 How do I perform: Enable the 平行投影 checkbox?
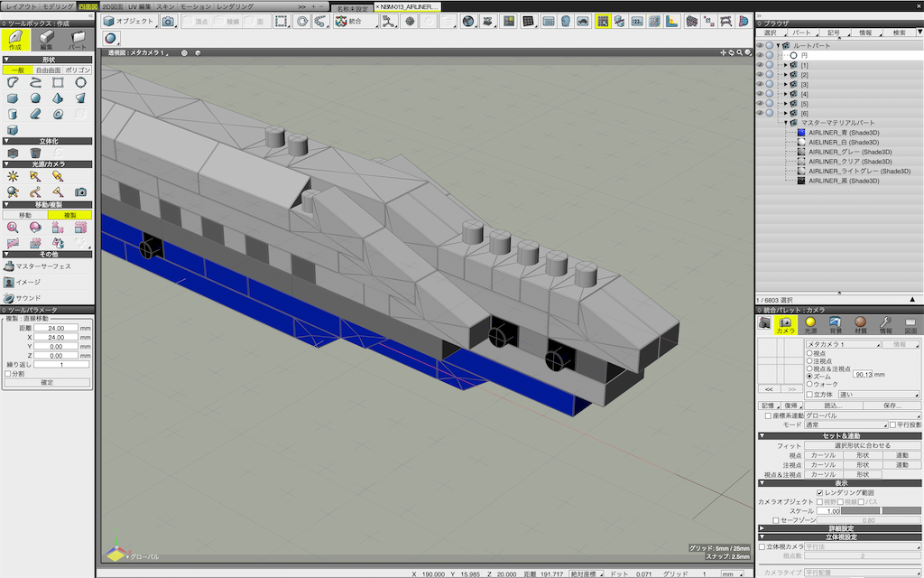point(892,424)
